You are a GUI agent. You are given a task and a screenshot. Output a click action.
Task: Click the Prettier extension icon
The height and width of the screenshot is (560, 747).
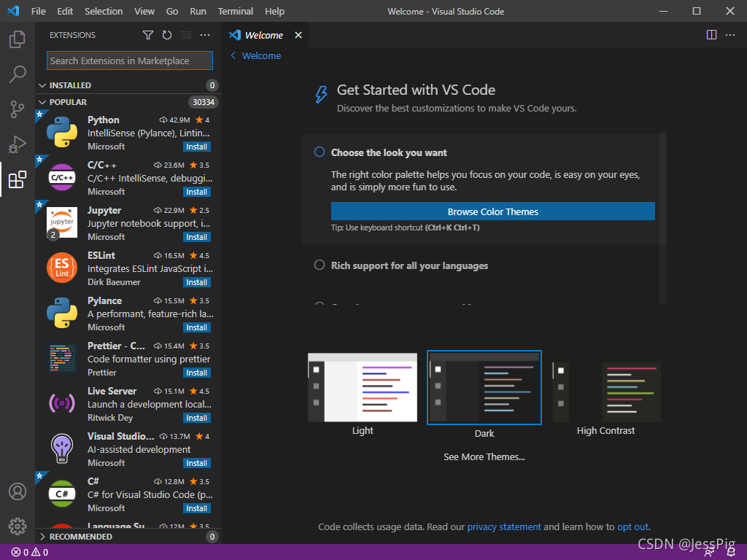62,358
